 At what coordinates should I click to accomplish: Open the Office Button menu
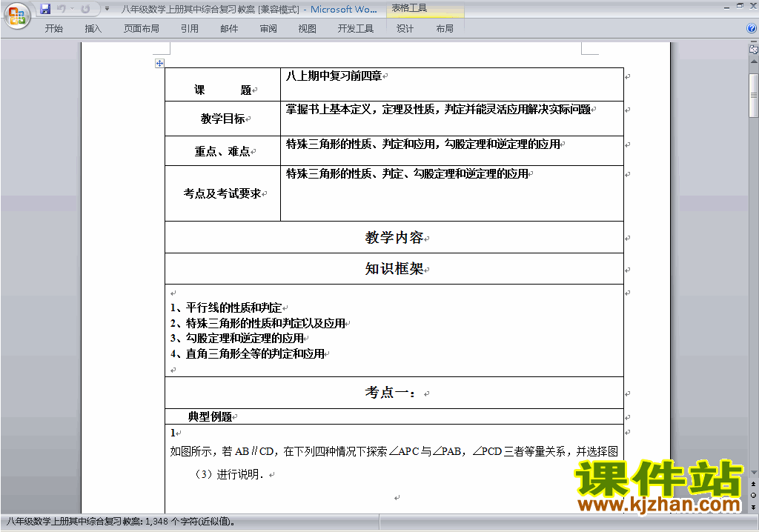[17, 16]
